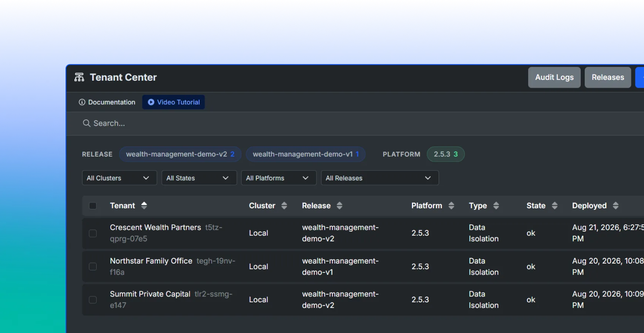This screenshot has height=333, width=644.
Task: Click the search magnifier icon
Action: [x=87, y=123]
